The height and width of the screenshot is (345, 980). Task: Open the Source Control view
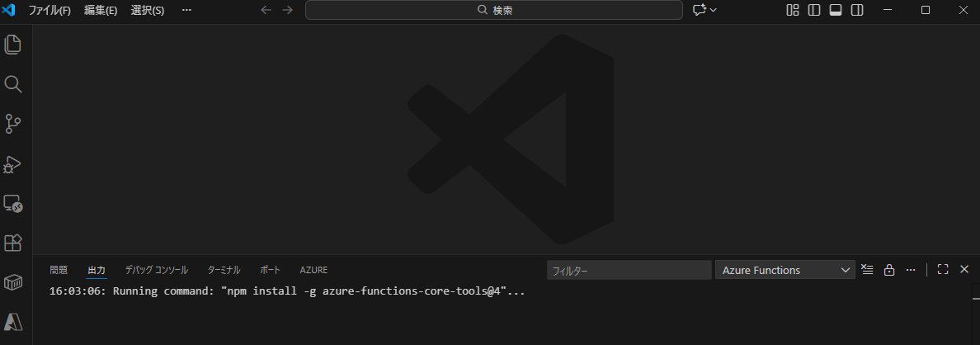coord(13,124)
